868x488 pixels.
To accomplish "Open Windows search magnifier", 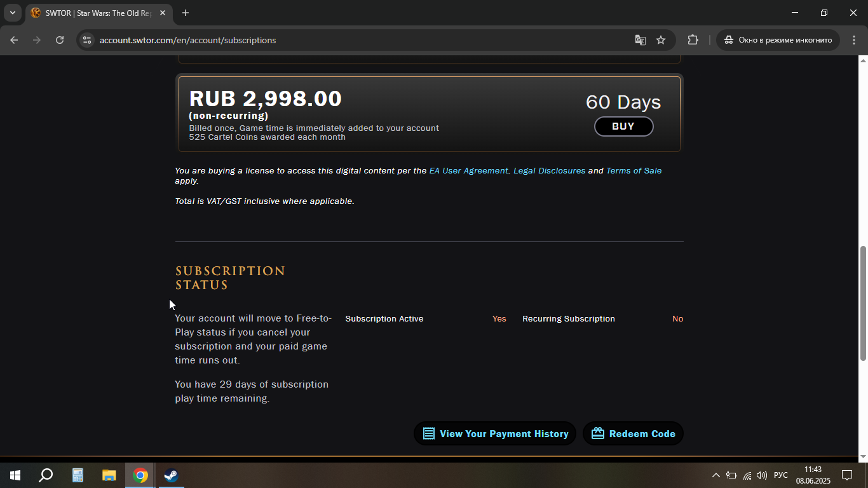I will [46, 475].
